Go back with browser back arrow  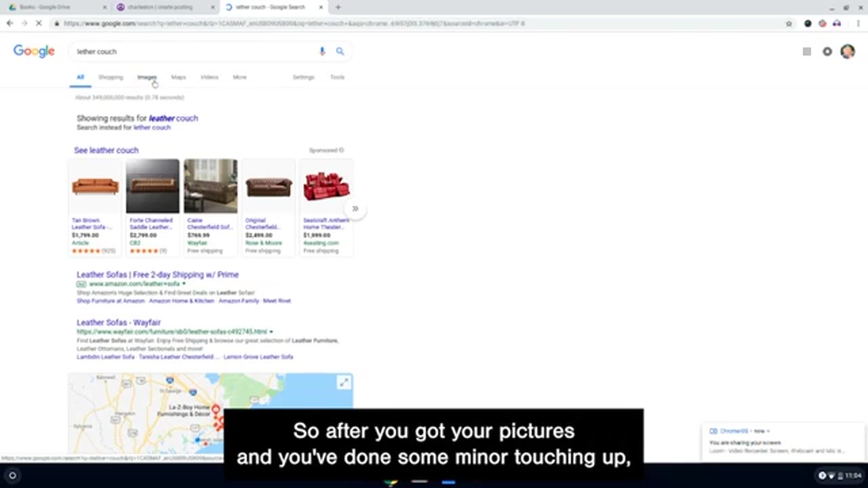(x=9, y=23)
